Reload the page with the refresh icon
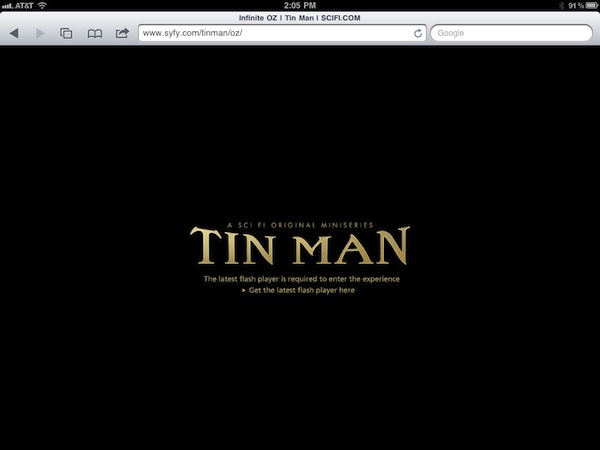The width and height of the screenshot is (600, 450). coord(418,33)
